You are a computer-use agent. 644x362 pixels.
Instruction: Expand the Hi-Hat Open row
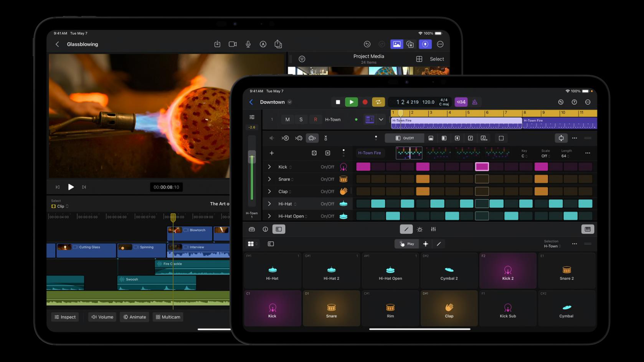coord(269,216)
